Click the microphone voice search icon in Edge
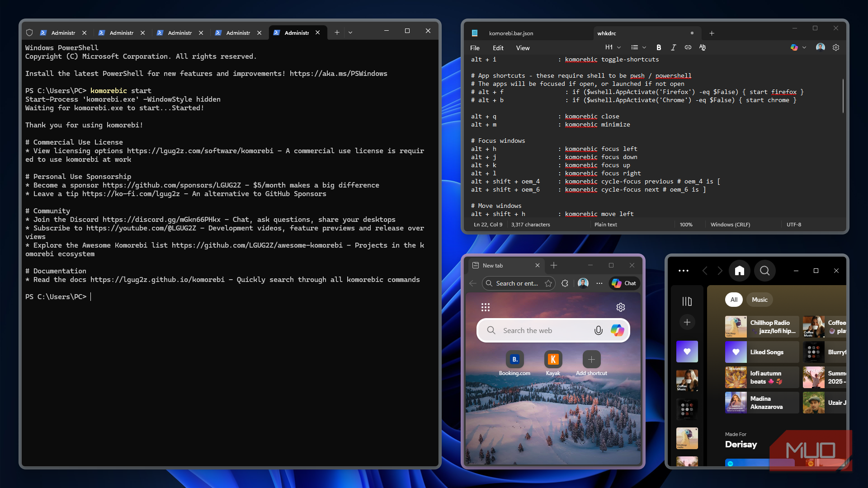This screenshot has width=868, height=488. (598, 331)
